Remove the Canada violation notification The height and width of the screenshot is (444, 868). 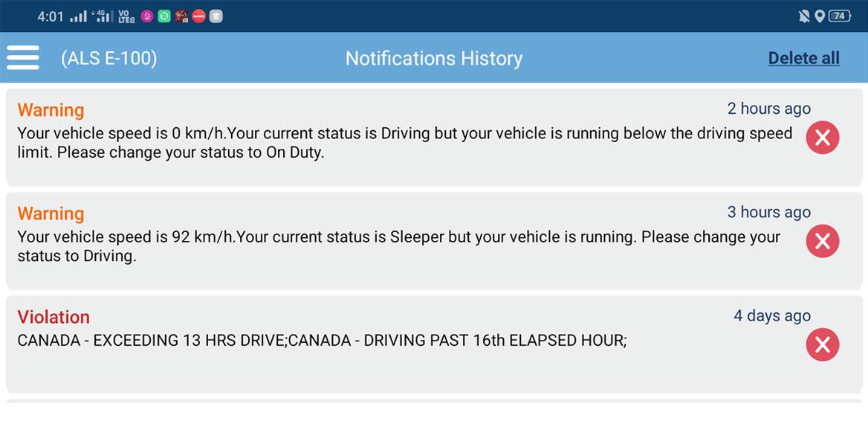tap(822, 344)
